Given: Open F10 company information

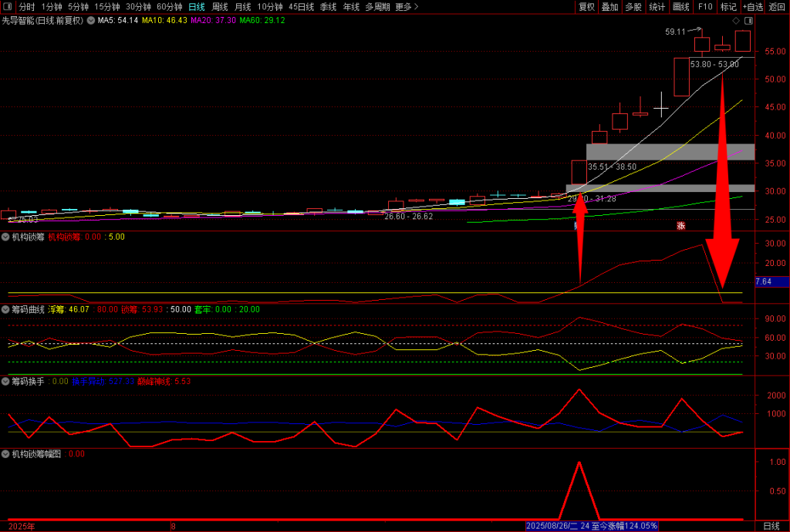Looking at the screenshot, I should point(705,7).
